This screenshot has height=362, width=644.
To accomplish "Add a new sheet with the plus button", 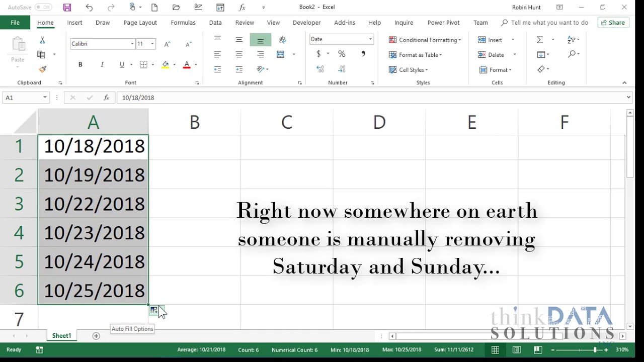I will [x=96, y=336].
